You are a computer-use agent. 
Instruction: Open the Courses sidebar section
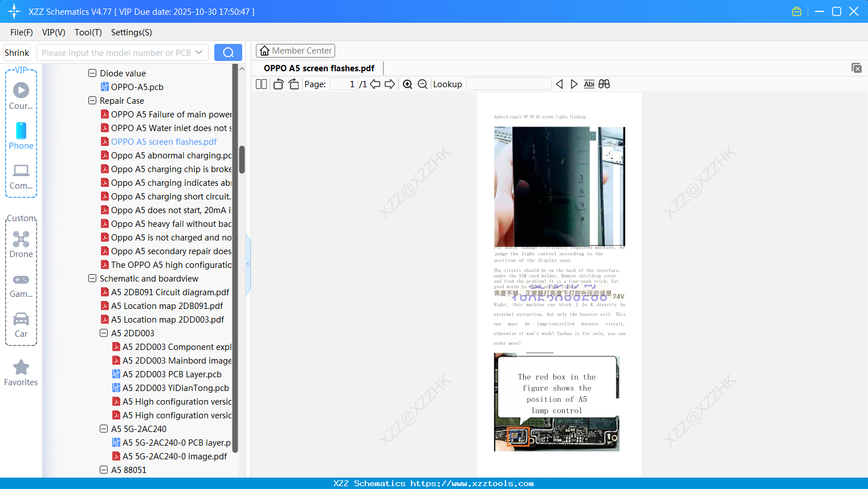[x=21, y=96]
